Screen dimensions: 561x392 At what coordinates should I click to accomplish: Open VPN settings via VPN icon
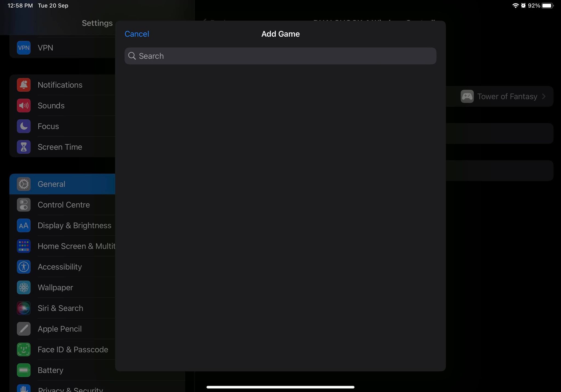24,48
